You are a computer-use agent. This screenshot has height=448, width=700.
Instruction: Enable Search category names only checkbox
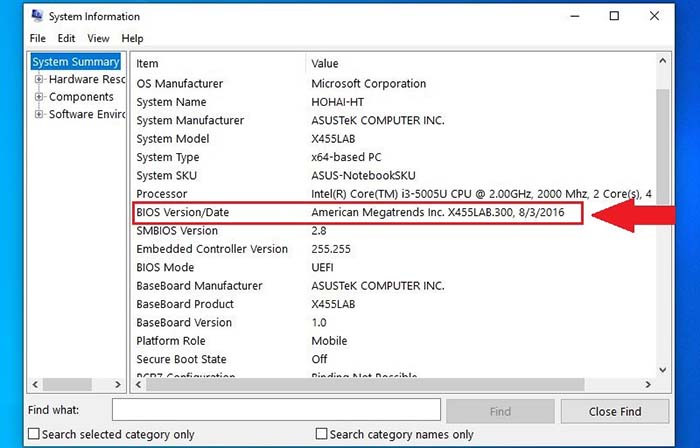point(321,434)
